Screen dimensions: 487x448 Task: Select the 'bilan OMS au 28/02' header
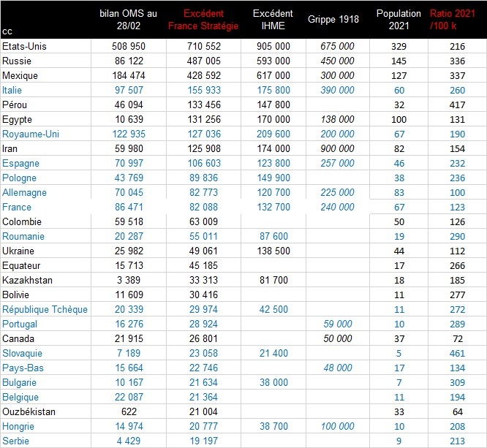coord(129,20)
